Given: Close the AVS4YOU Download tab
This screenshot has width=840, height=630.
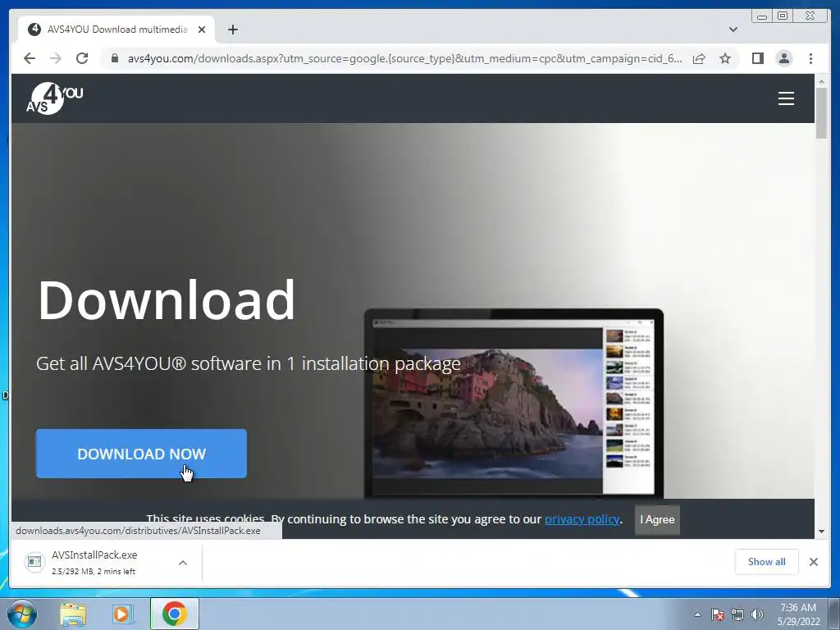Looking at the screenshot, I should tap(202, 30).
